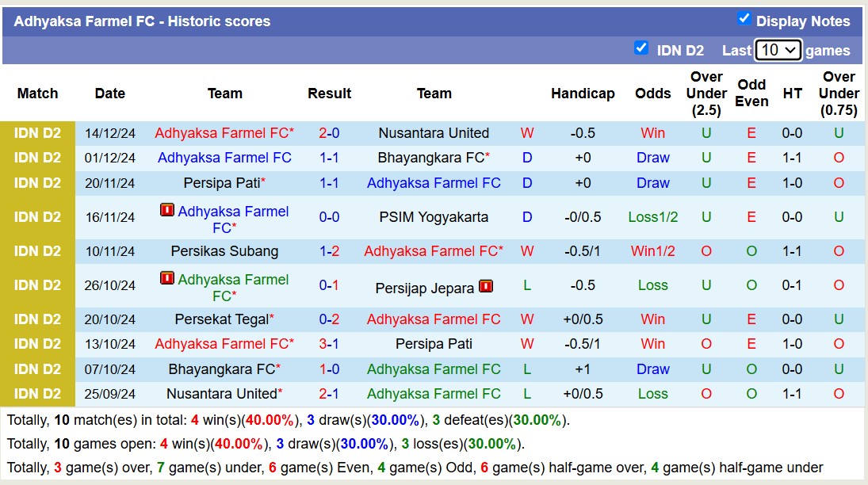Click the 1-0 score of 07/10/24 Bhayangkara match
Viewport: 868px width, 485px height.
[x=329, y=369]
